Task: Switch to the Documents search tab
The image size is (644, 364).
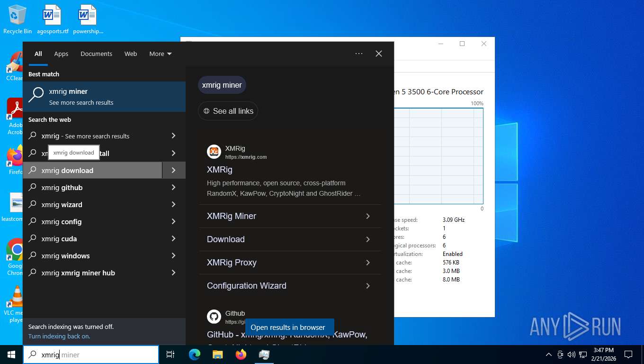Action: (96, 54)
